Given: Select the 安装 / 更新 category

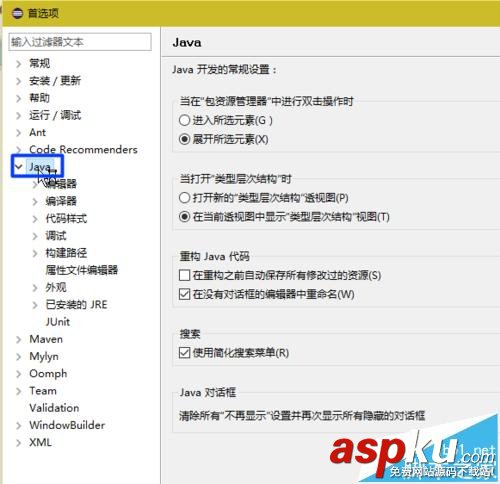Looking at the screenshot, I should click(x=55, y=81).
